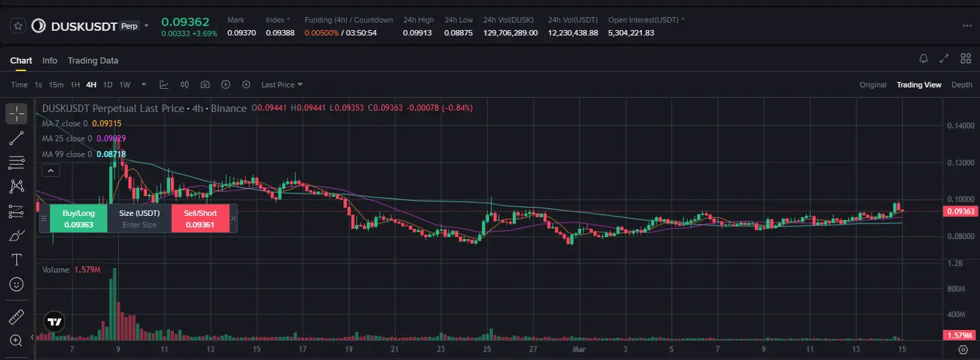Select the 1W time interval

125,85
